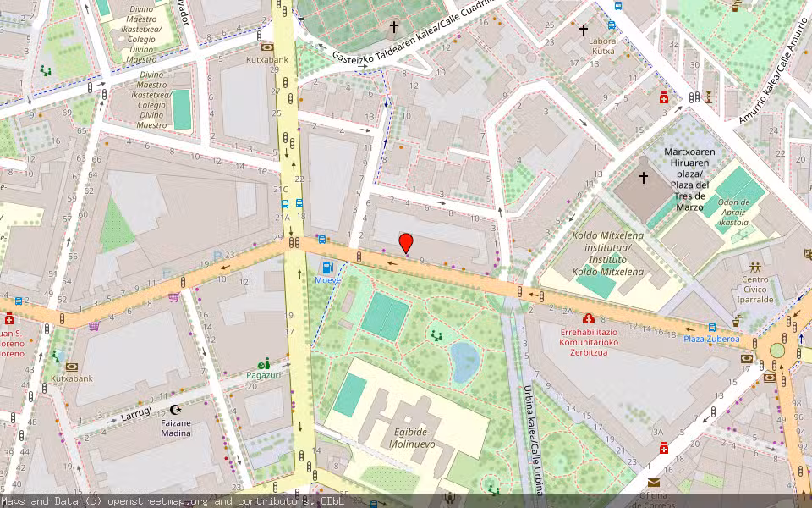812x508 pixels.
Task: Click the playground icon inside the central park
Action: coord(436,336)
